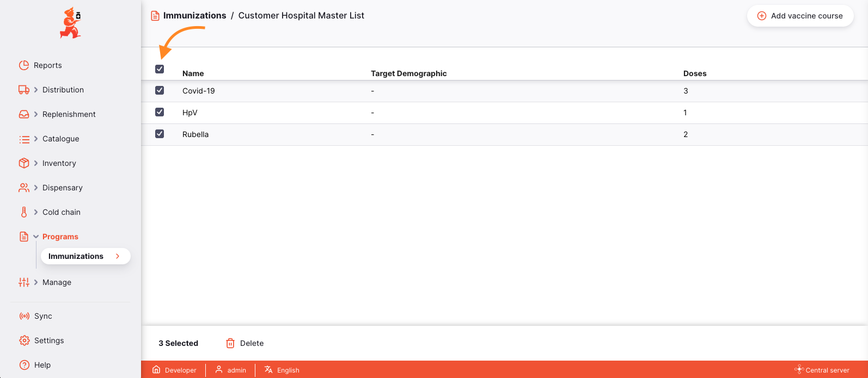Uncheck the Covid-19 row checkbox
The width and height of the screenshot is (868, 378).
[x=160, y=90]
